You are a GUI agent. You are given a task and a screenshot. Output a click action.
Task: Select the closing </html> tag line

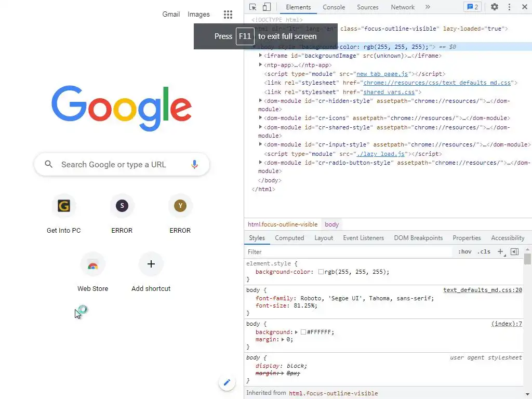263,189
